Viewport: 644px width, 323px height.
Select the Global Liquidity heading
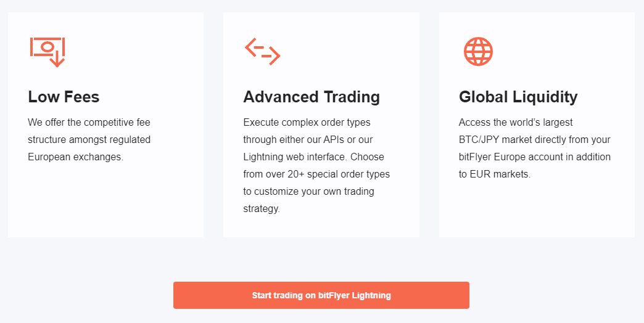click(x=518, y=97)
